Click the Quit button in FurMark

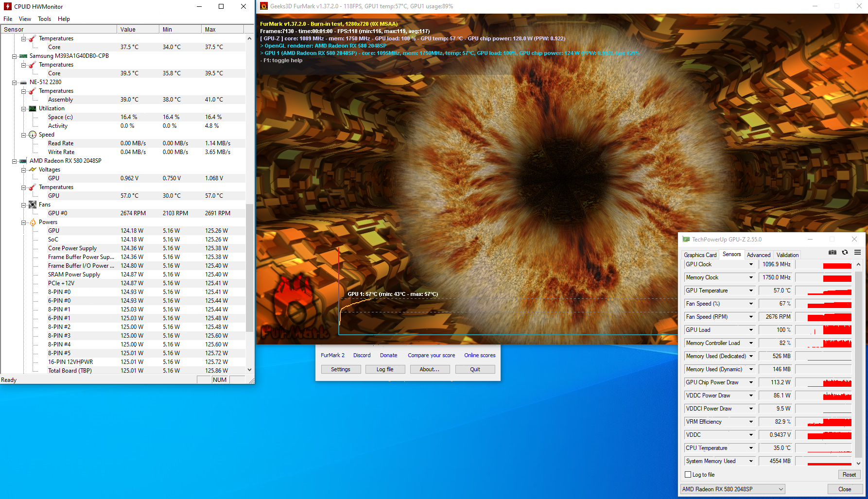475,369
